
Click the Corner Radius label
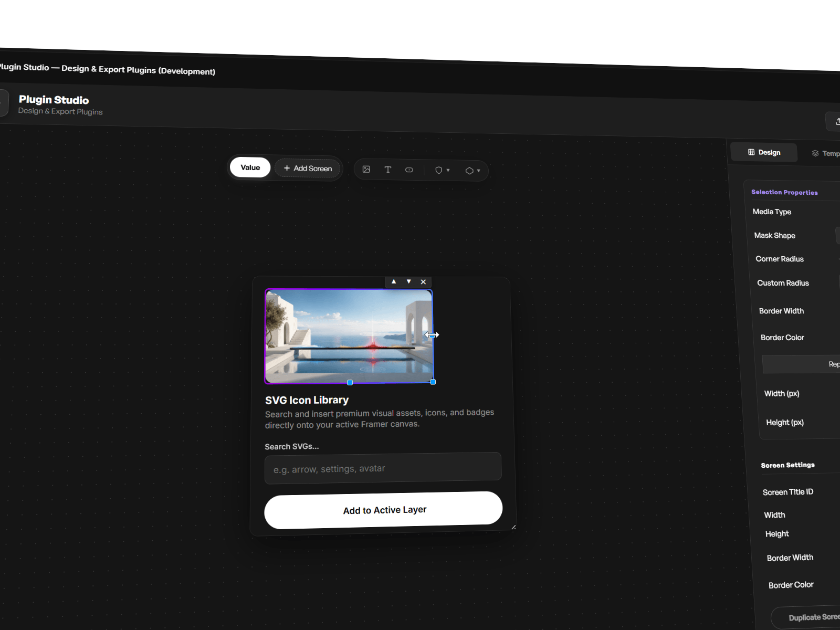click(x=780, y=259)
